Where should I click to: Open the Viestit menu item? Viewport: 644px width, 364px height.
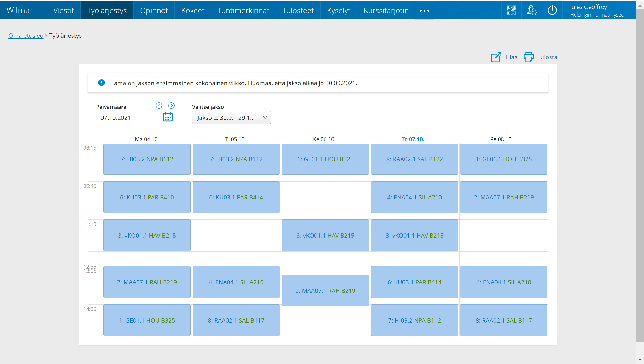(x=64, y=11)
